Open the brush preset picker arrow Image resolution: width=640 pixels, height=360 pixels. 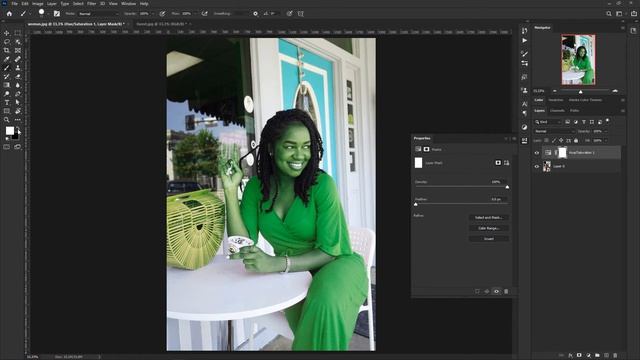(x=48, y=14)
